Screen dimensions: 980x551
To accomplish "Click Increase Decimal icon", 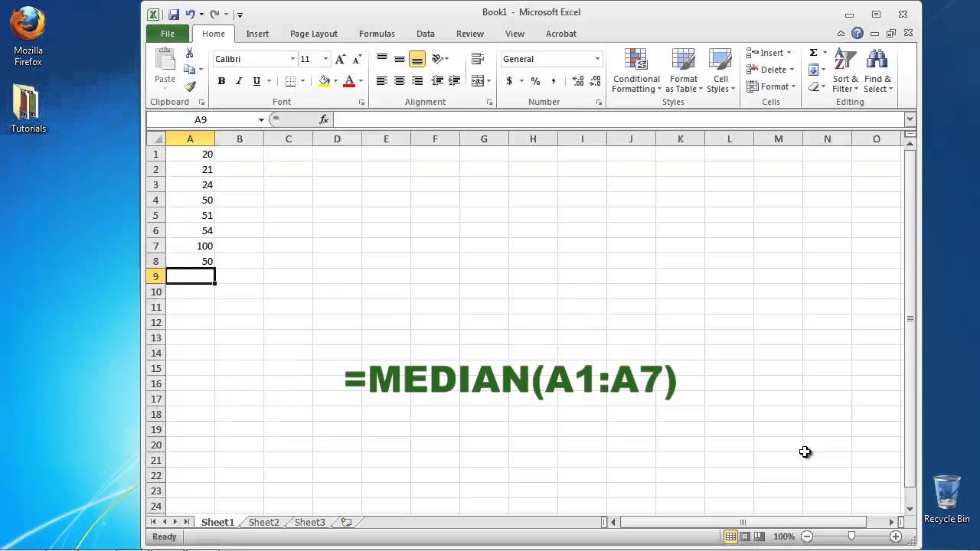I will click(577, 81).
